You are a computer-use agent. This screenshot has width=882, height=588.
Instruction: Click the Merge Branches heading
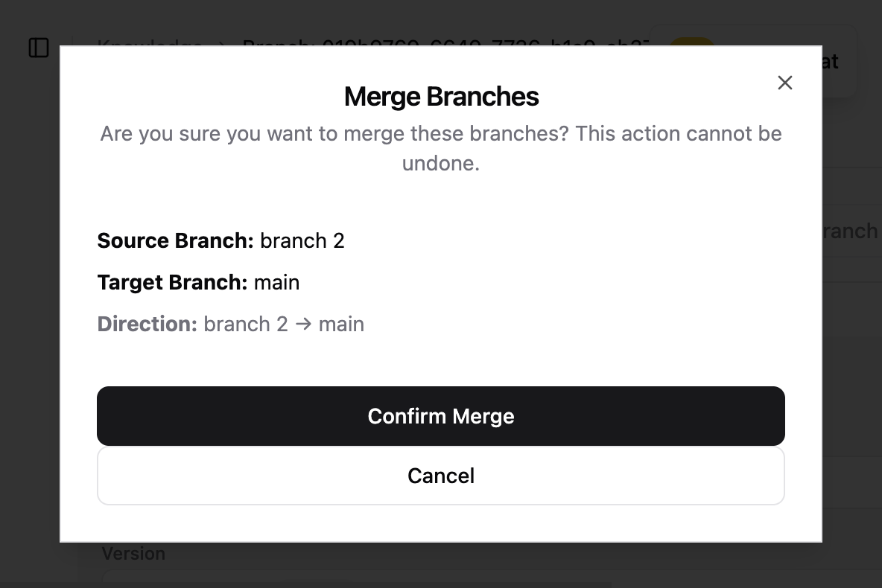coord(441,97)
